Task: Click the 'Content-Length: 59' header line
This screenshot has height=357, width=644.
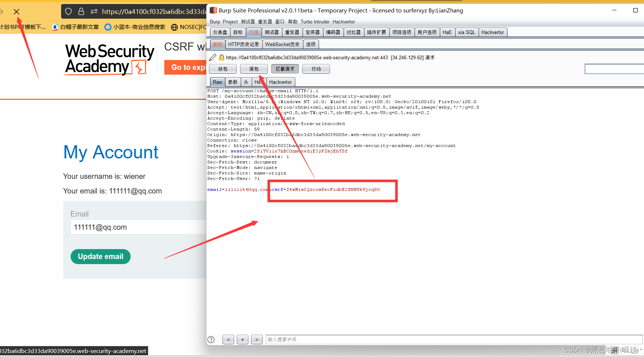Action: tap(233, 129)
